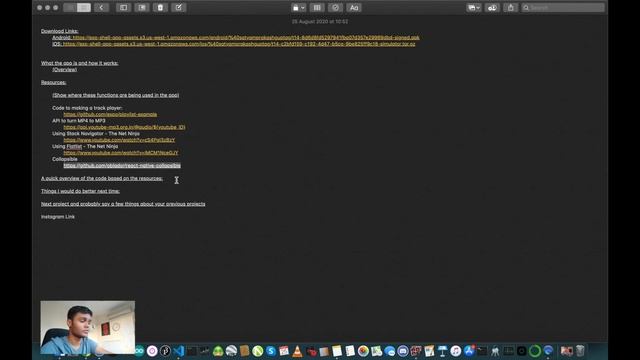Open Skype from the Dock
Viewport: 640px width, 360px height.
pyautogui.click(x=271, y=351)
